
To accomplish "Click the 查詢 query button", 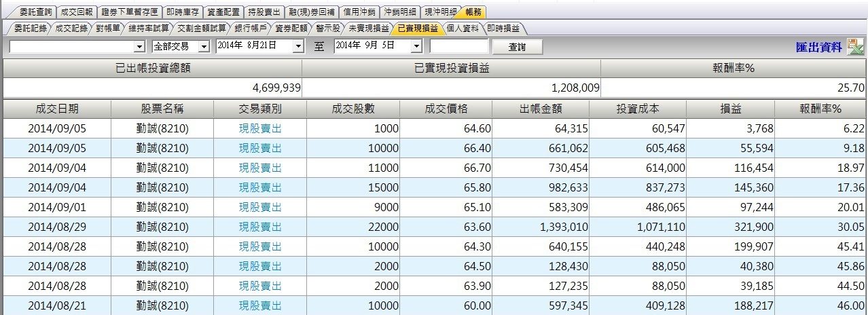I will tap(517, 47).
